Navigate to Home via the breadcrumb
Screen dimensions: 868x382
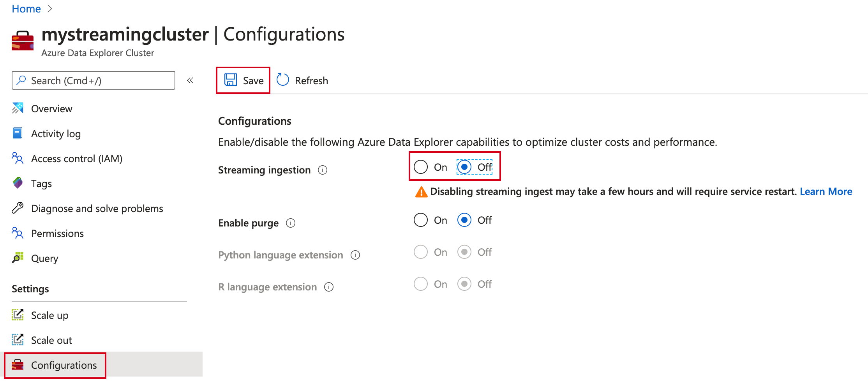click(26, 9)
